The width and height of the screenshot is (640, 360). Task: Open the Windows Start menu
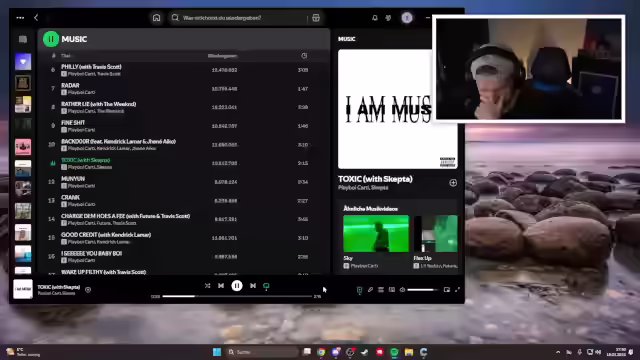click(217, 352)
